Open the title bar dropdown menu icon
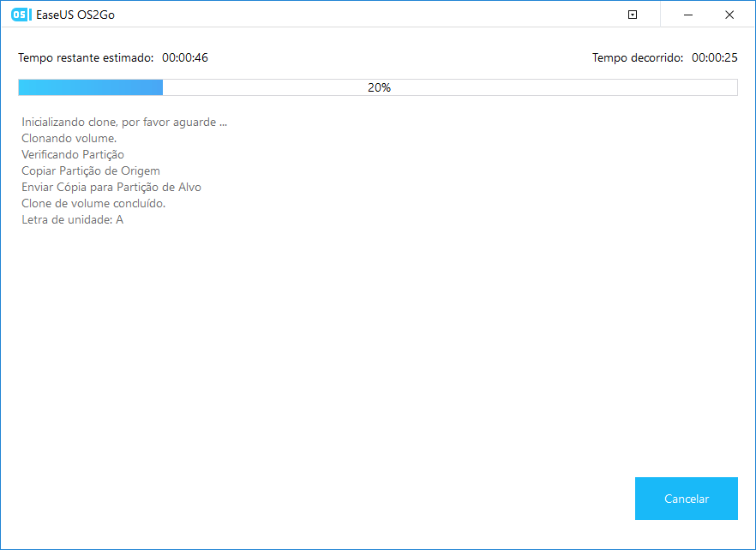The height and width of the screenshot is (550, 756). point(633,15)
